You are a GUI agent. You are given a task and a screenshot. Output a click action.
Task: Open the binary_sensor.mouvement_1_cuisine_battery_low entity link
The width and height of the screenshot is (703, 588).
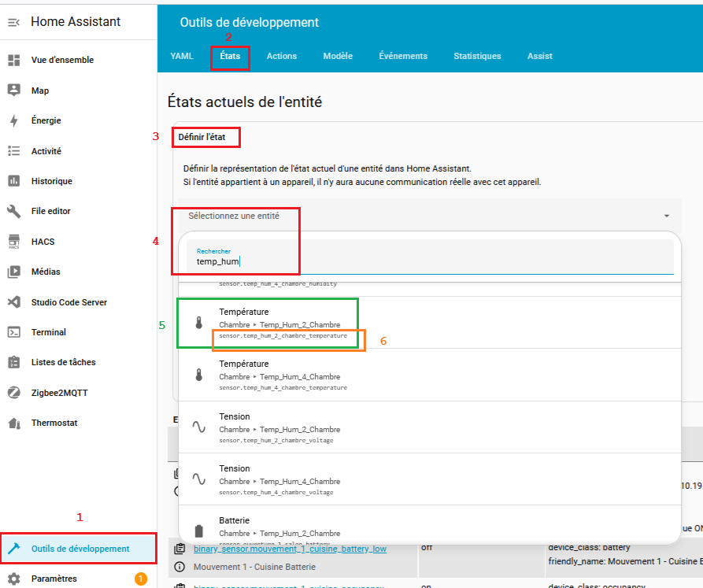[279, 548]
